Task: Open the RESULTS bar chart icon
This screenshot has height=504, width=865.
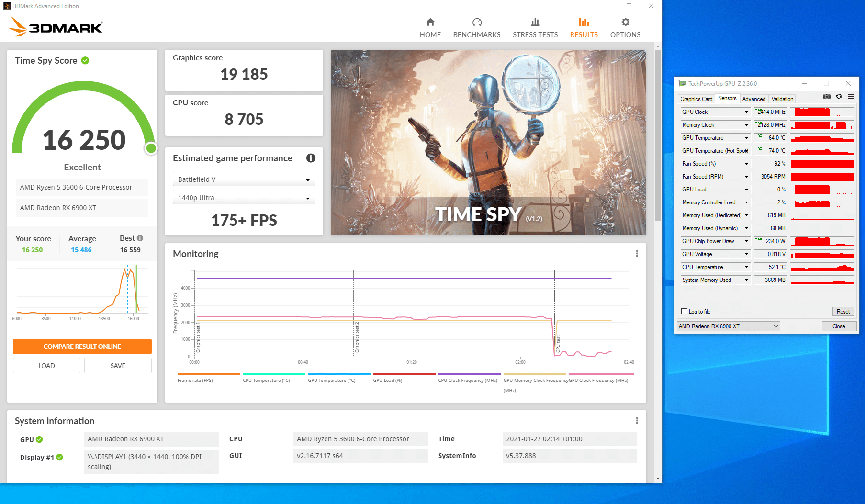Action: click(584, 22)
